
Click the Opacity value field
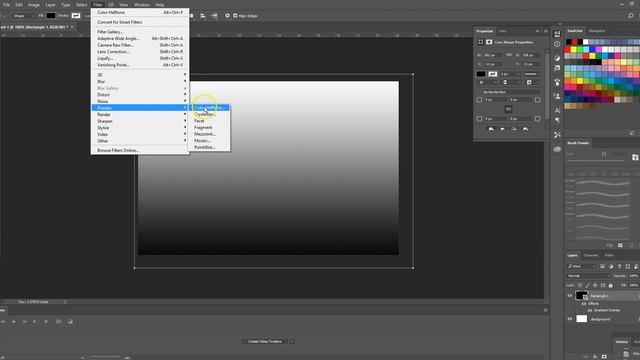tap(633, 276)
